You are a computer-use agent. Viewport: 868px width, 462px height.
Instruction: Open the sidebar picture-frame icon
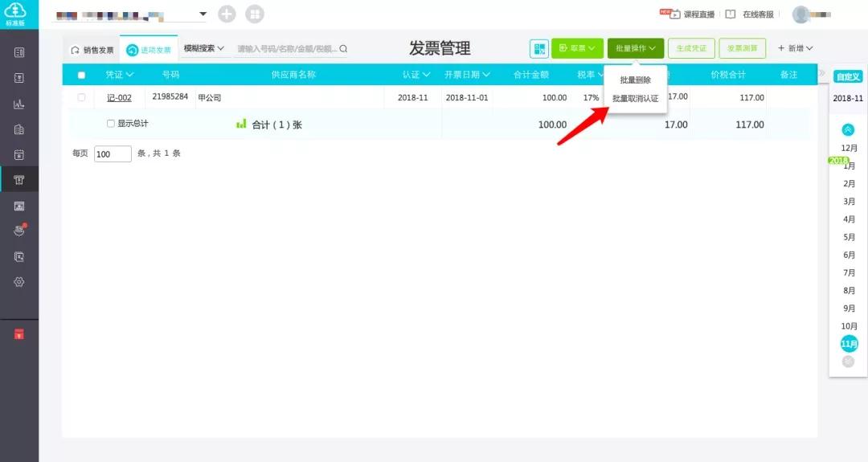click(18, 206)
